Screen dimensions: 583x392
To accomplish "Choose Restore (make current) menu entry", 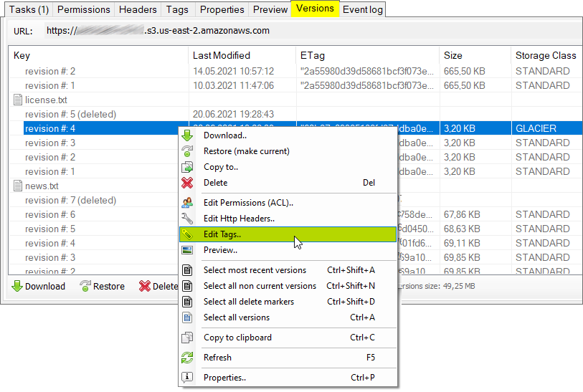I will coord(288,151).
